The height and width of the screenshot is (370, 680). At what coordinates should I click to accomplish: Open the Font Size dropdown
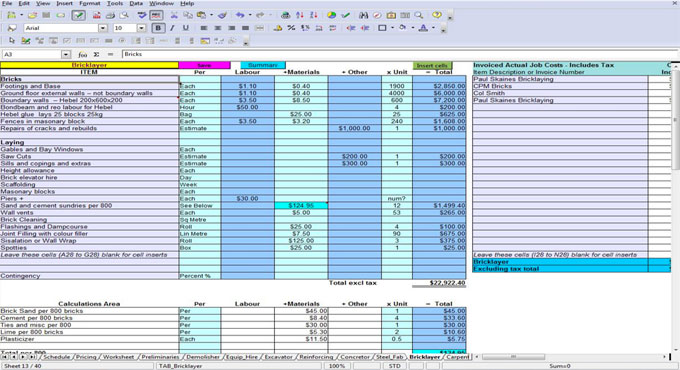tap(141, 28)
